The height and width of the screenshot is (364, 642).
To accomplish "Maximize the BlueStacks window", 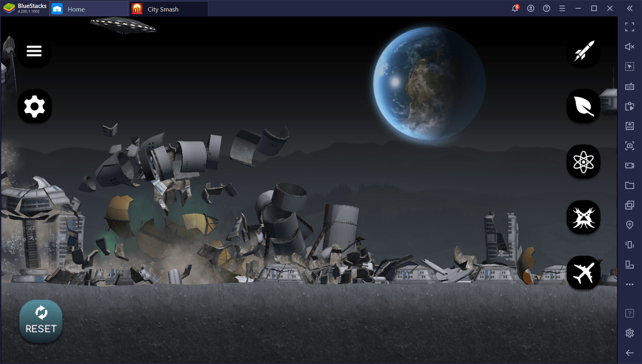I will [594, 8].
